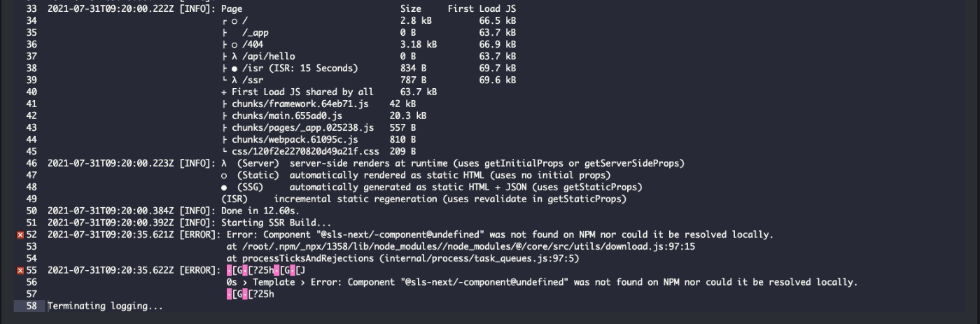Click the hollow circle (Static) legend symbol
This screenshot has width=980, height=324.
tap(223, 175)
